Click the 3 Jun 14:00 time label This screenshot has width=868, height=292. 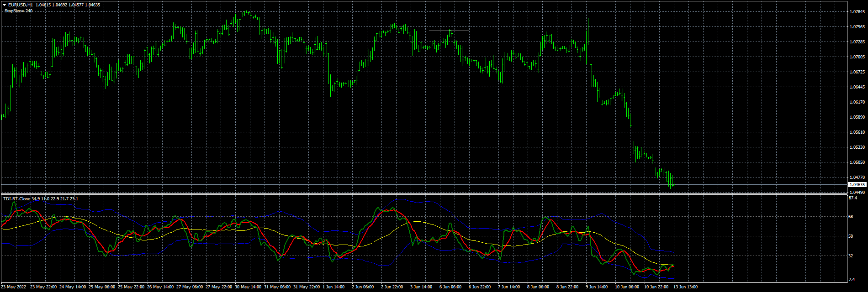[421, 287]
